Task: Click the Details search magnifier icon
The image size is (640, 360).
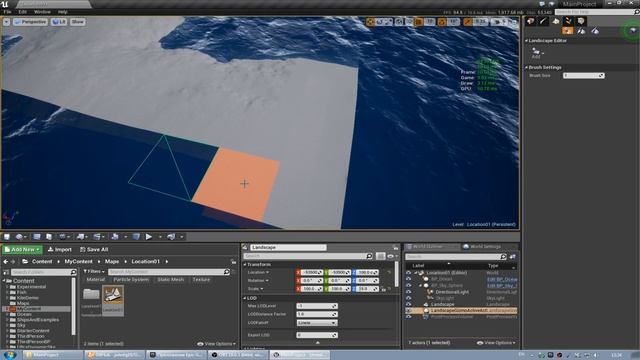Action: 369,256
